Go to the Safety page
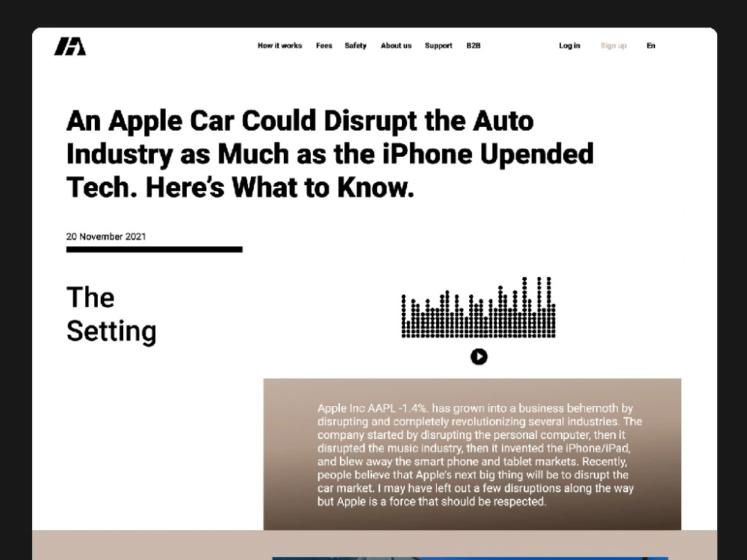The image size is (747, 560). [356, 46]
